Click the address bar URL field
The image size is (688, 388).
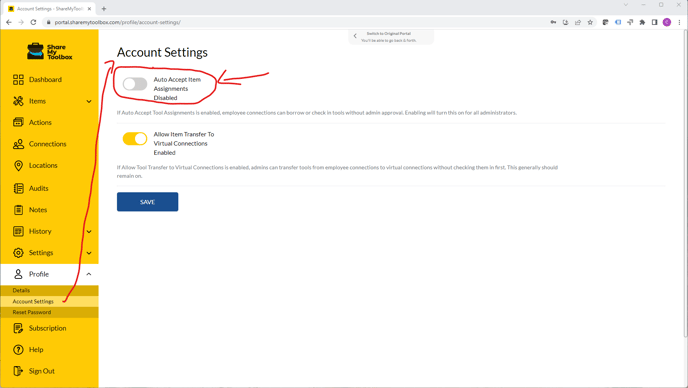[294, 22]
